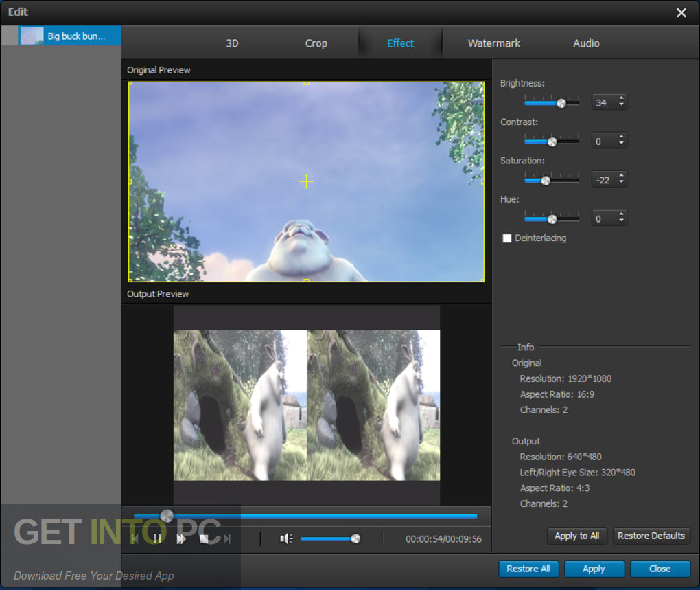Click the Output Preview video frame
Image resolution: width=700 pixels, height=590 pixels.
307,405
